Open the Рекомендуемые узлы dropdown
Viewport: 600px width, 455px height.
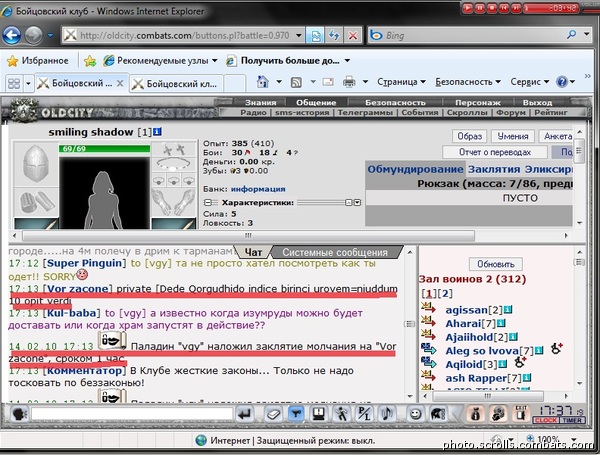(x=215, y=60)
